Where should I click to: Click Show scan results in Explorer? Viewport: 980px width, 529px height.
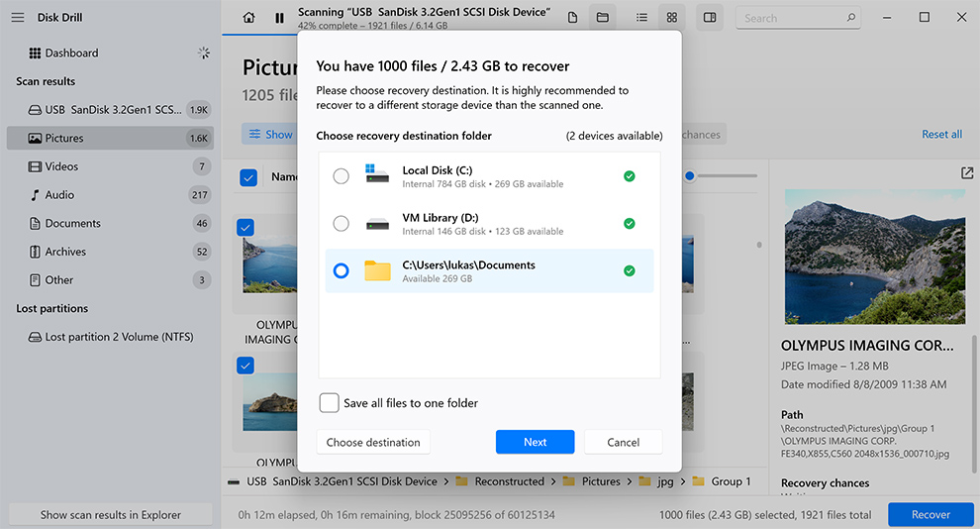[111, 514]
